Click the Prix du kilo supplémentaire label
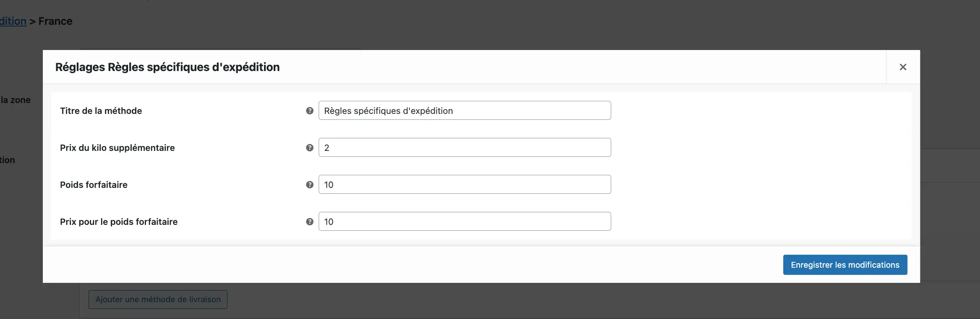Image resolution: width=980 pixels, height=319 pixels. point(117,148)
